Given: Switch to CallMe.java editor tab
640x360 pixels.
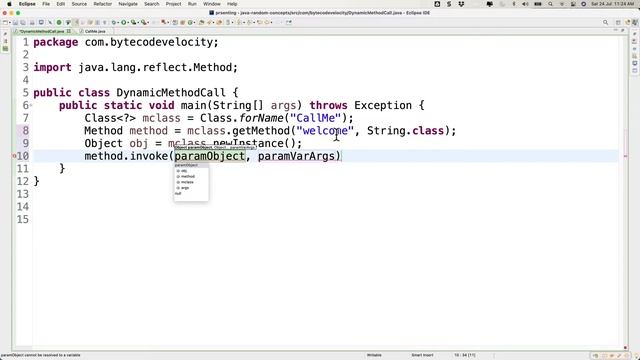Looking at the screenshot, I should [95, 31].
